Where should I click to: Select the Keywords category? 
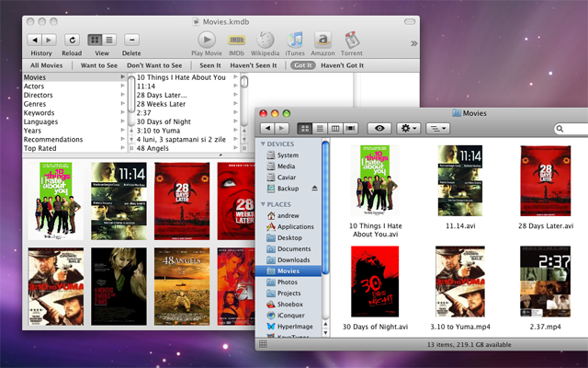[74, 112]
